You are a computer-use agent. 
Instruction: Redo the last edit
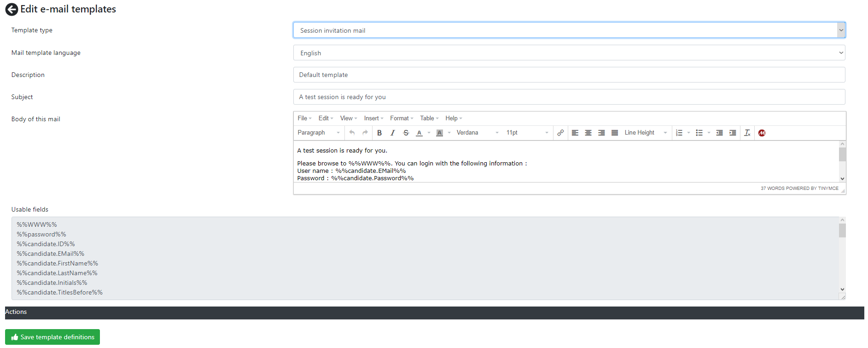[365, 133]
